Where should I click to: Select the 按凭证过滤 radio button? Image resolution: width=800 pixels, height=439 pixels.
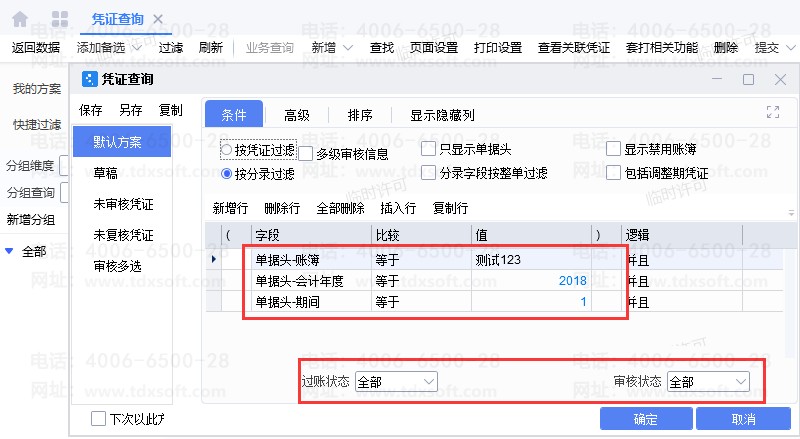tap(227, 150)
